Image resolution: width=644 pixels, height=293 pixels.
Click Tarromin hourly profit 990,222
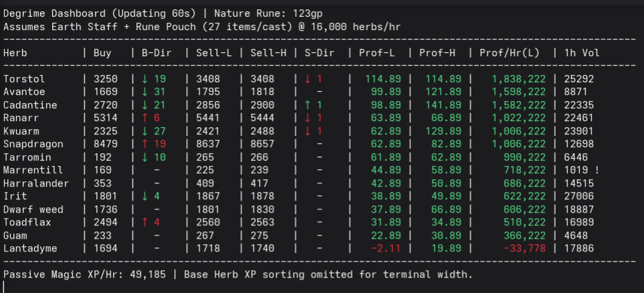pyautogui.click(x=525, y=157)
